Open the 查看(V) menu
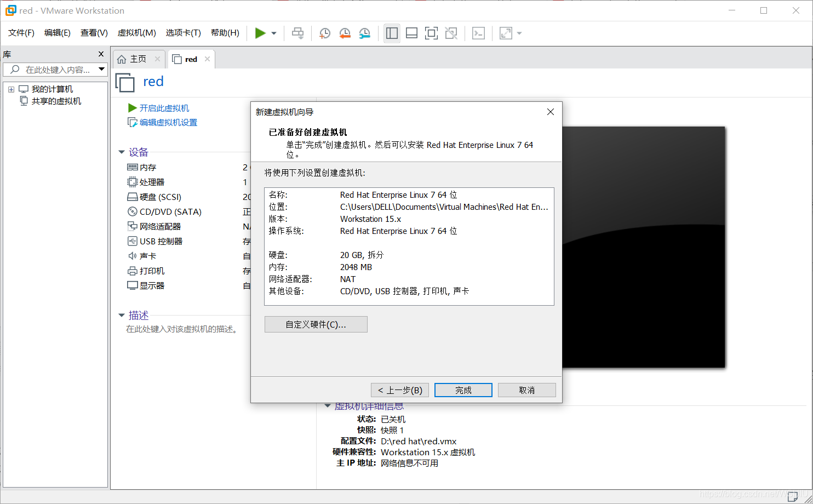813x504 pixels. pos(94,33)
